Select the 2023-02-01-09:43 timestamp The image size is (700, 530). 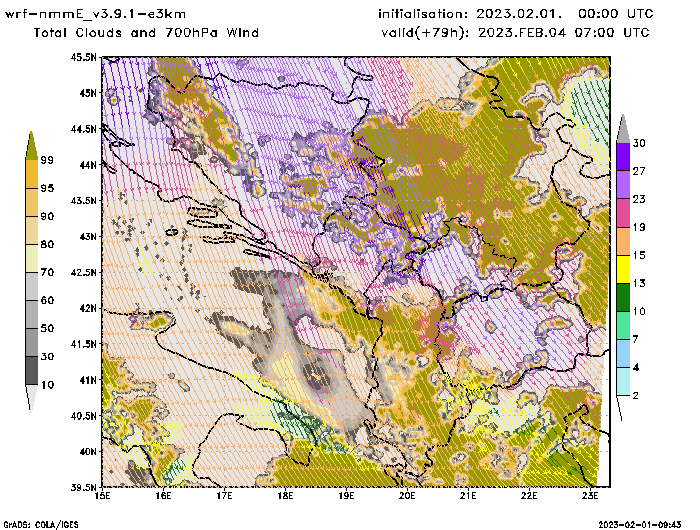pyautogui.click(x=640, y=525)
